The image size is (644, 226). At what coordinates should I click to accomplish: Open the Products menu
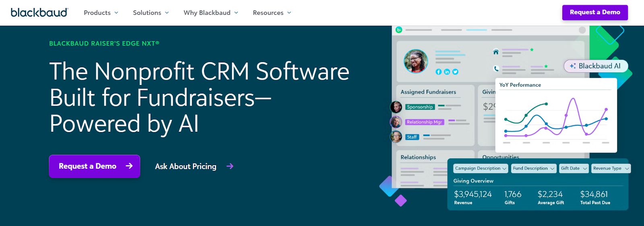pyautogui.click(x=101, y=13)
